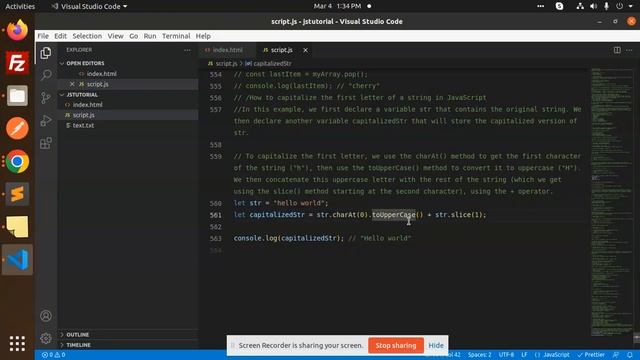Open notifications bell in status bar

coord(630,355)
